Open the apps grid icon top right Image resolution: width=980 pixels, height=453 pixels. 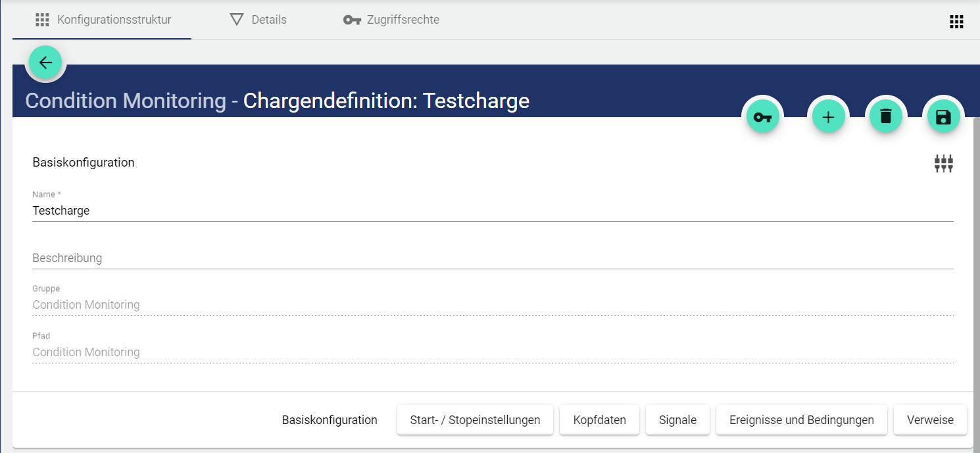(x=956, y=22)
